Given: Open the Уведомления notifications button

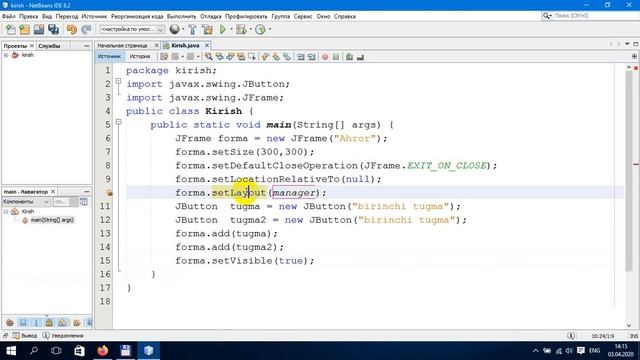Looking at the screenshot, I should click(63, 336).
